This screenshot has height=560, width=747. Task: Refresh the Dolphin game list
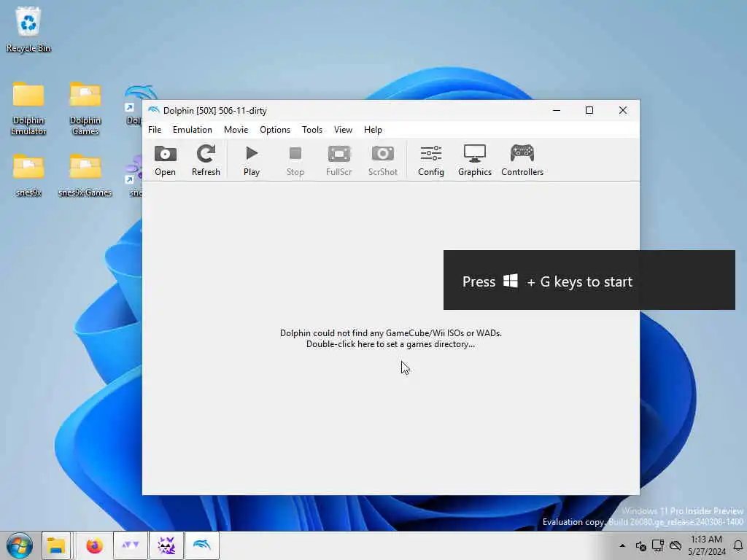[206, 160]
